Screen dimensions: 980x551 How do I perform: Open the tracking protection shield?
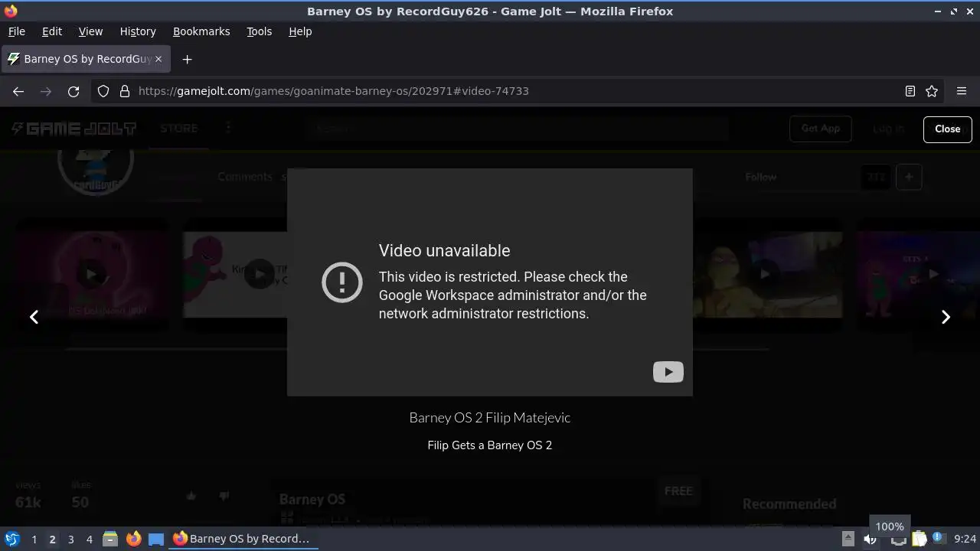[x=103, y=91]
